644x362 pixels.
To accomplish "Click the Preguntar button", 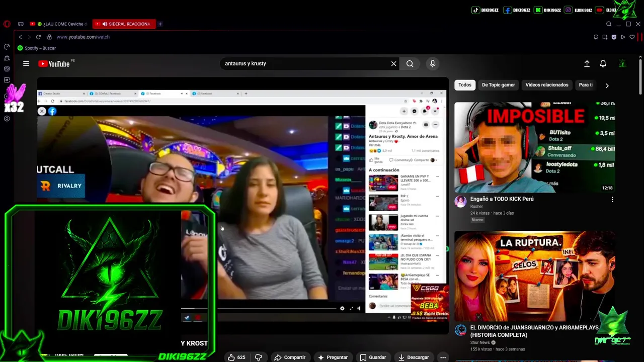I will click(333, 357).
